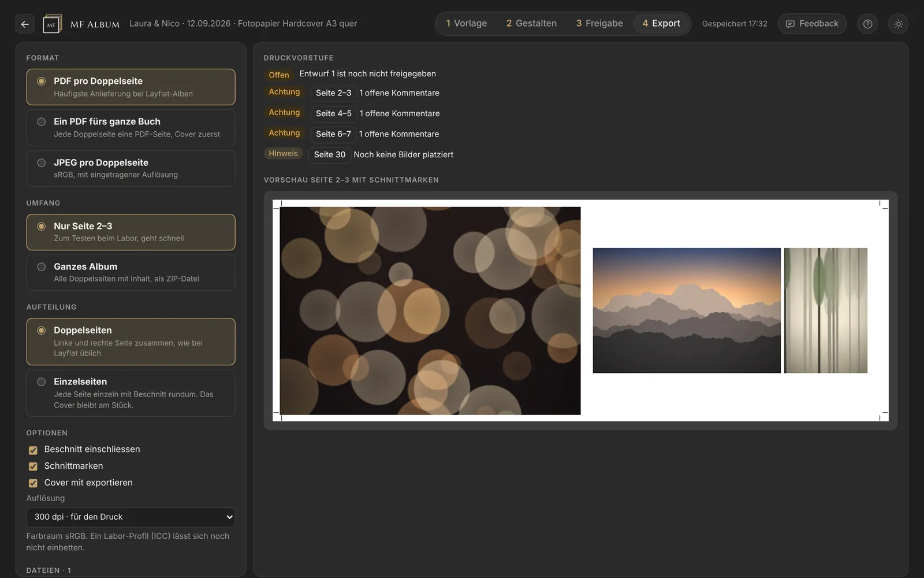
Task: Click the Farbraum sRGB info text
Action: point(128,542)
